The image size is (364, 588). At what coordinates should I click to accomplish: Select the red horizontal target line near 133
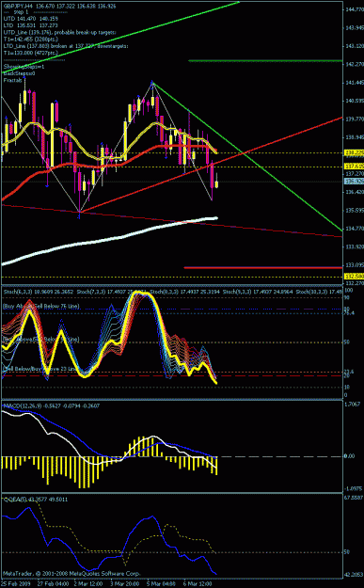tap(262, 268)
